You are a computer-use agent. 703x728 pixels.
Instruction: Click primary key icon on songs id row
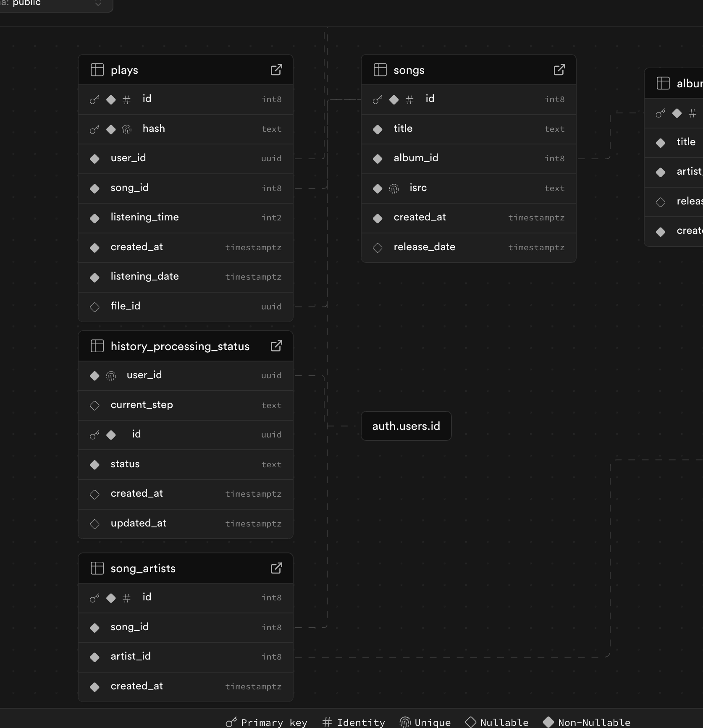(x=378, y=100)
